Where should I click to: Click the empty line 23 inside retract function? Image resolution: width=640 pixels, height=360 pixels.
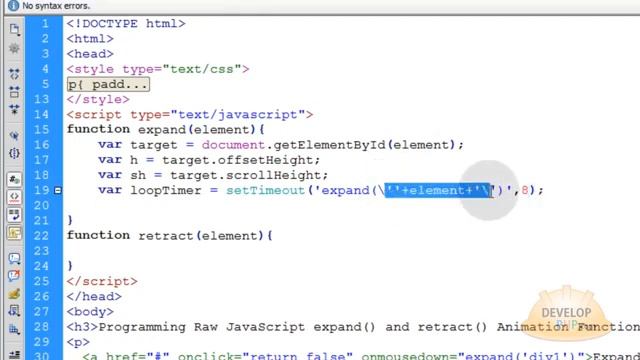click(351, 251)
